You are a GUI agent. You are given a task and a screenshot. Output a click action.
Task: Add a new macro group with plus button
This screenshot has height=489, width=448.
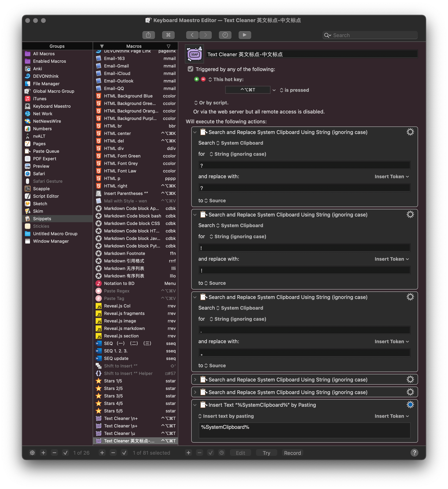43,453
